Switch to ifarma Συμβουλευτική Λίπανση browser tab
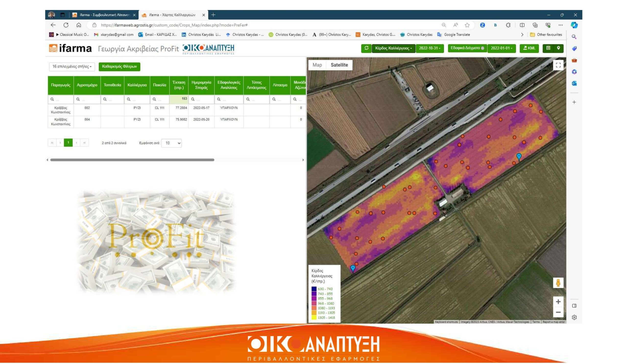Screen dimensions: 627x364 coord(104,15)
